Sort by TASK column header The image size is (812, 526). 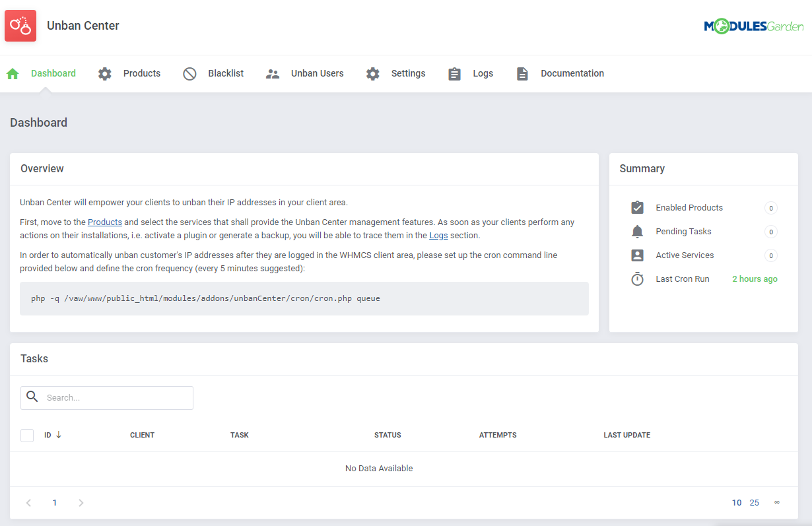pyautogui.click(x=240, y=436)
